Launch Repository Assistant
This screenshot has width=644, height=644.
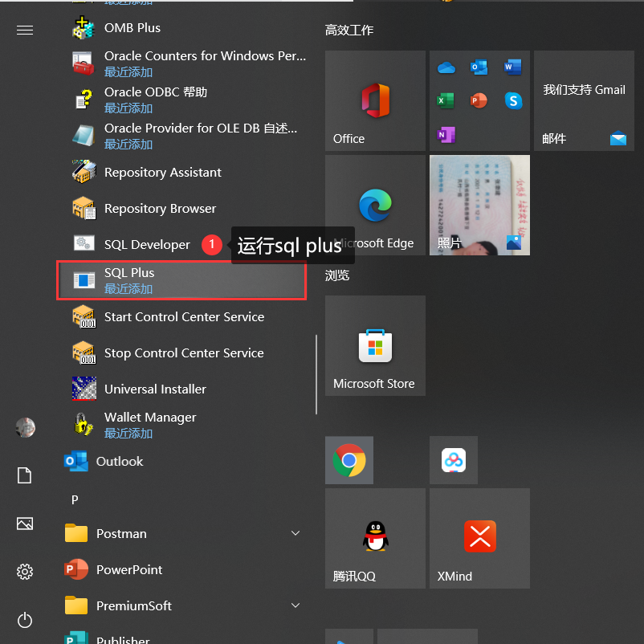185,172
